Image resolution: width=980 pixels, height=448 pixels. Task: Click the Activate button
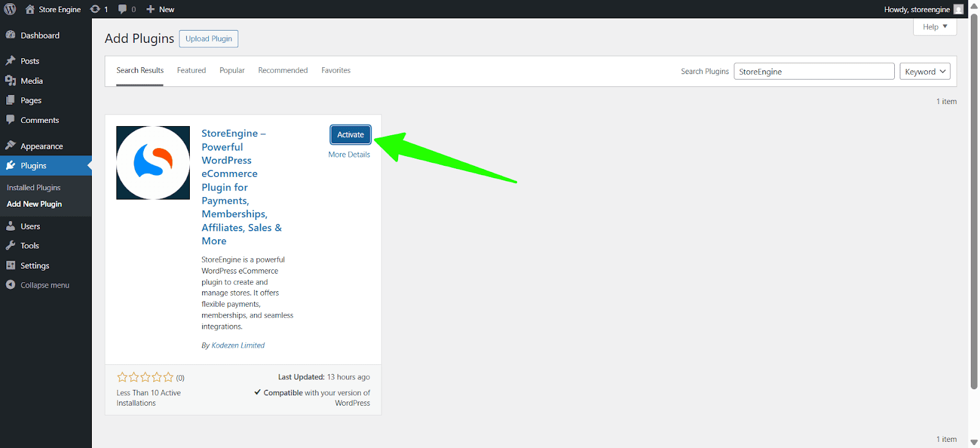[350, 135]
